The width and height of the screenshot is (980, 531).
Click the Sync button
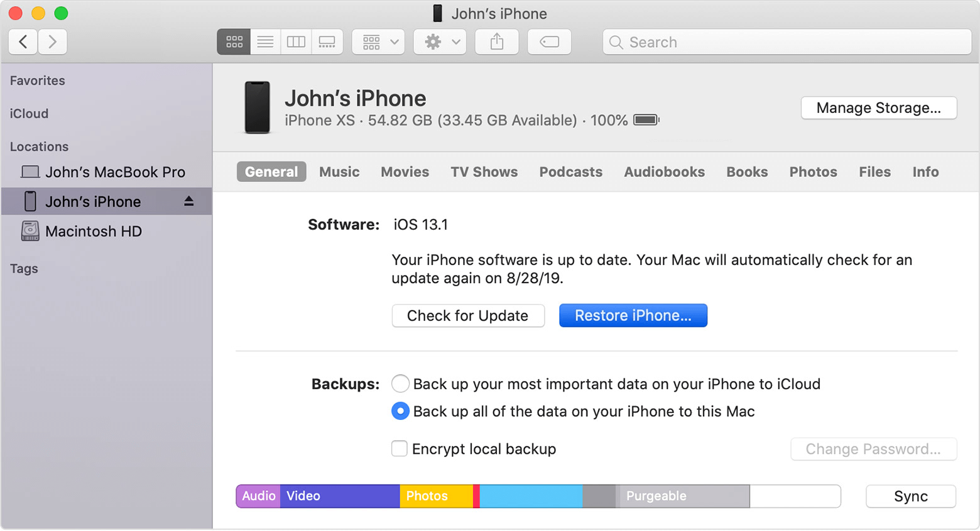point(910,496)
